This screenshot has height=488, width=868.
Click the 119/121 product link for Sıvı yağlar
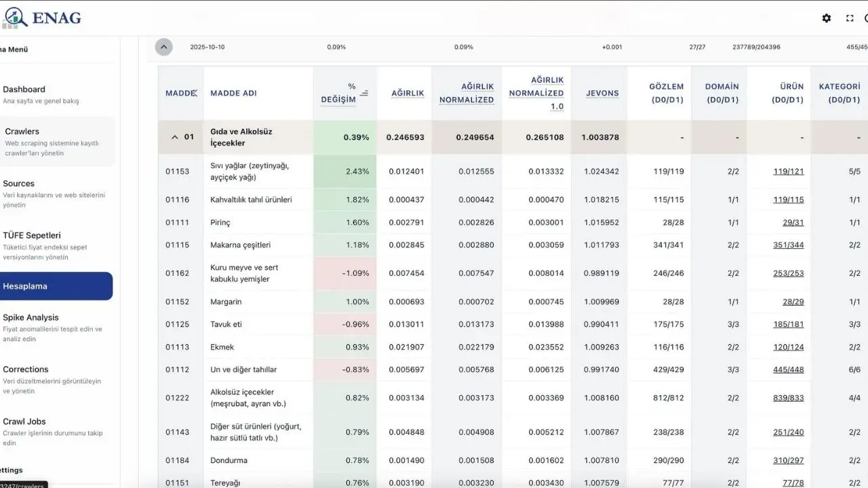click(788, 171)
